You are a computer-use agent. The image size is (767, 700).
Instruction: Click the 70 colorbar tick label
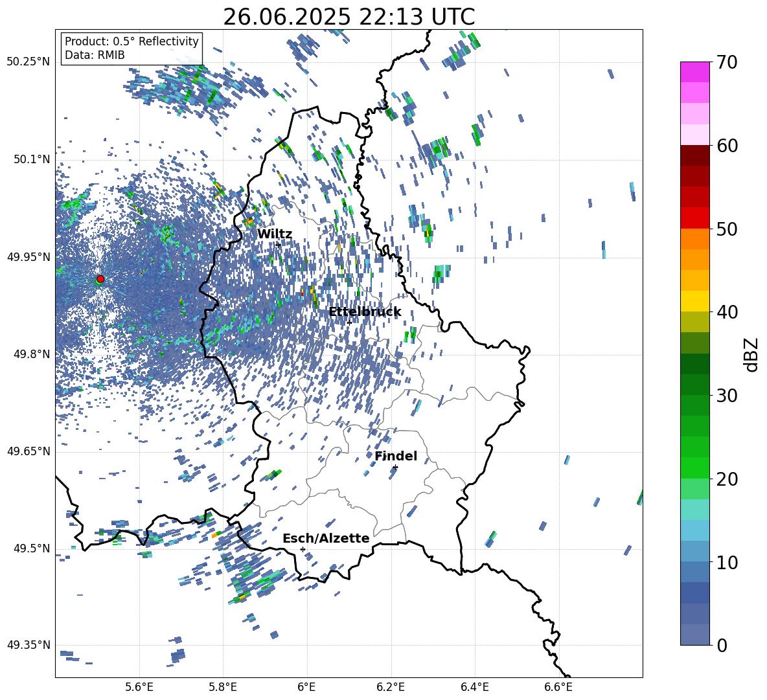coord(727,63)
